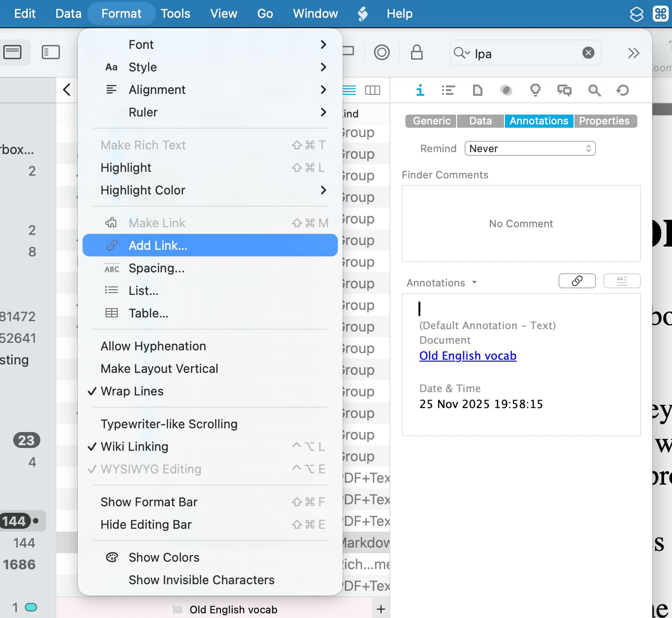Open the Old English vocab link
672x618 pixels.
pos(467,356)
